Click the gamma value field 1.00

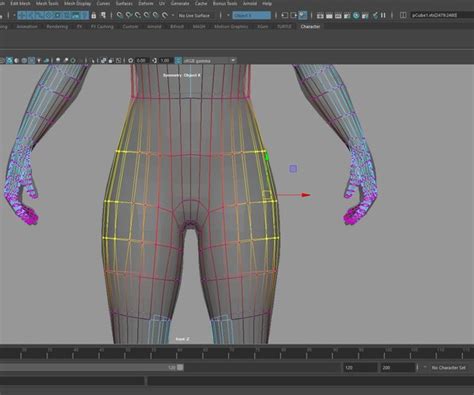point(165,60)
